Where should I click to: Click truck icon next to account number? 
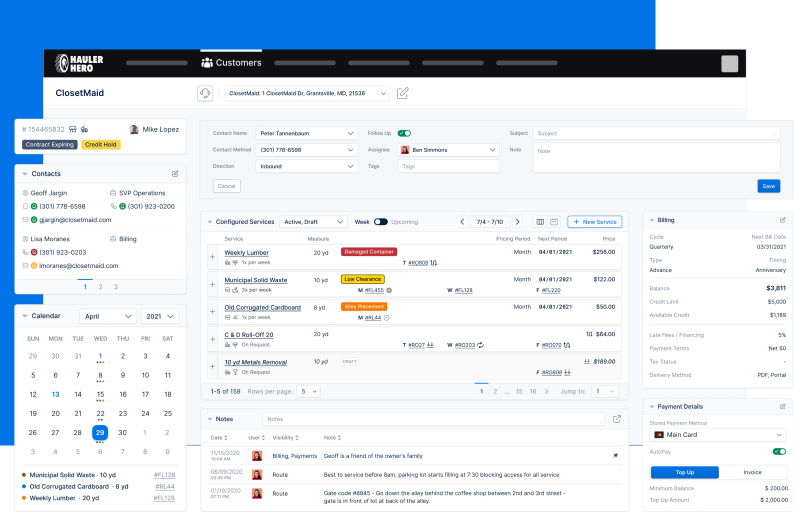[85, 130]
